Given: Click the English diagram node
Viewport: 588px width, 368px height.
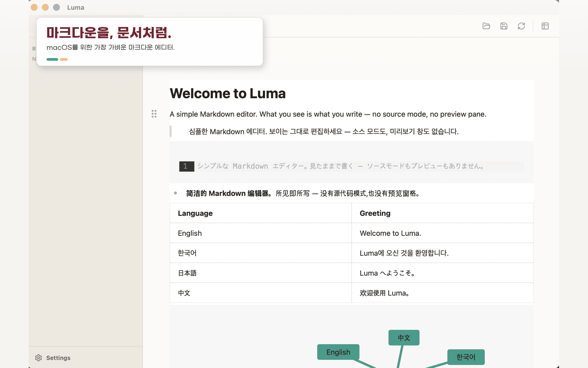Looking at the screenshot, I should click(x=338, y=352).
